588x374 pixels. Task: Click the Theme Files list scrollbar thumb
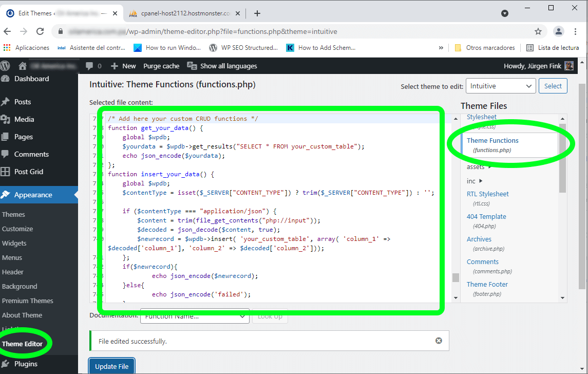562,158
